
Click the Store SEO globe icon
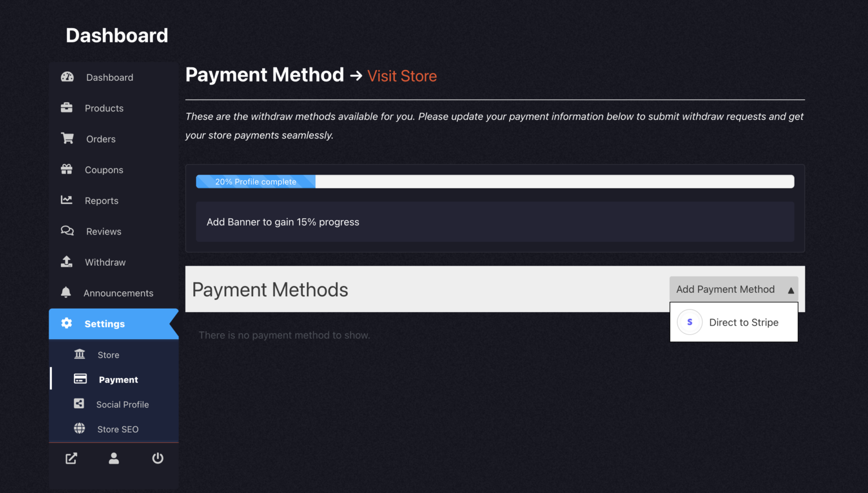coord(80,429)
